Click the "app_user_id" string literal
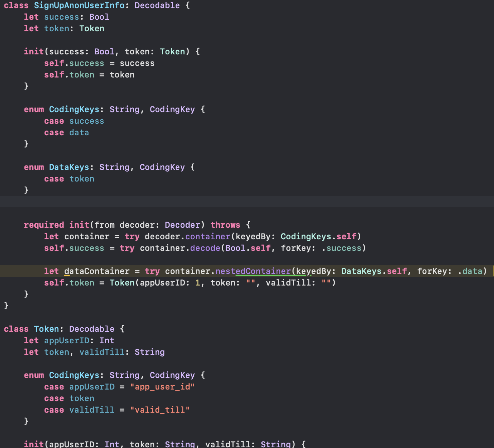 click(x=162, y=387)
